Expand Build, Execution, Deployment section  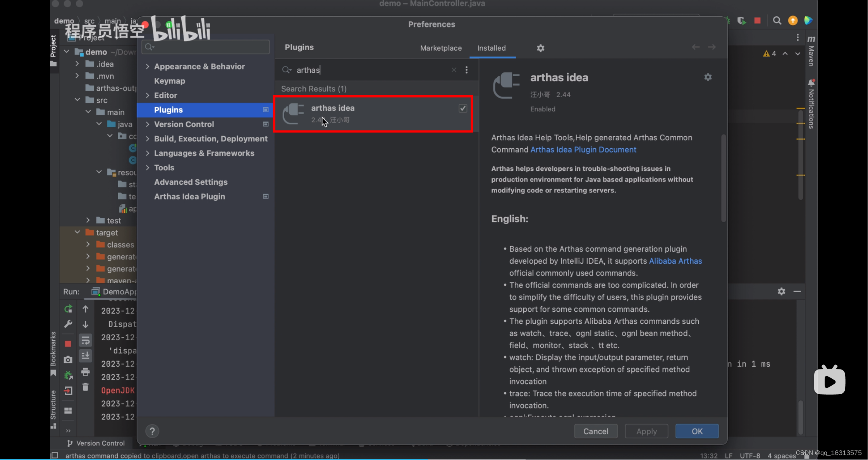(147, 139)
